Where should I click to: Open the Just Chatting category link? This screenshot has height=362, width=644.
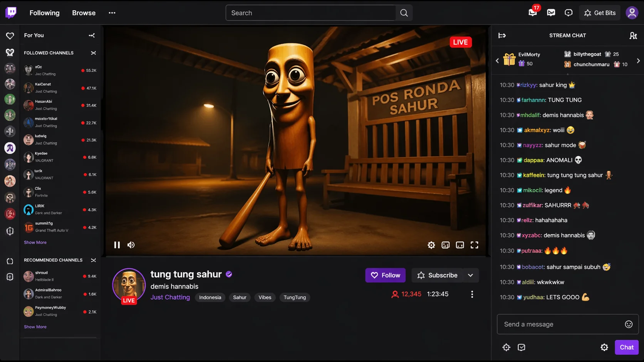(170, 297)
